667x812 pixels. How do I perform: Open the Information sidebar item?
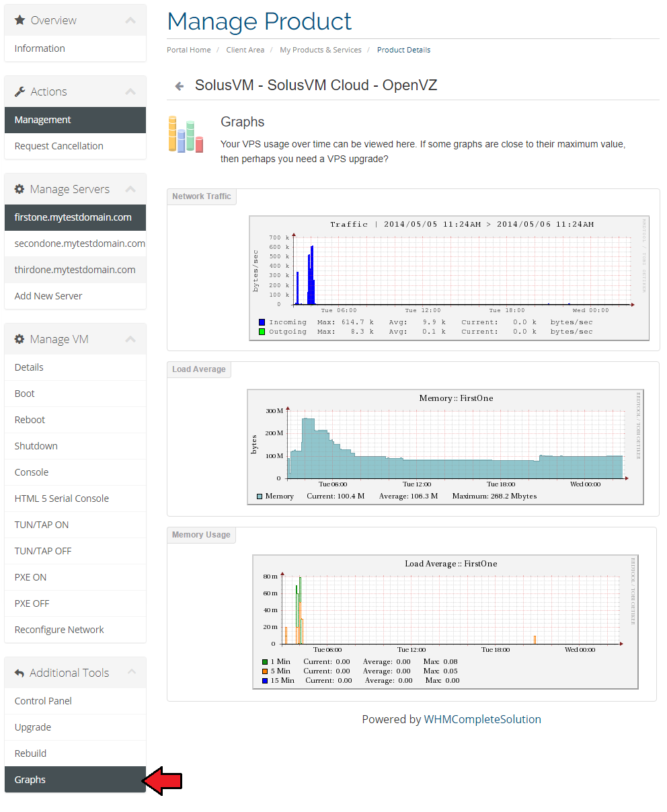[75, 48]
